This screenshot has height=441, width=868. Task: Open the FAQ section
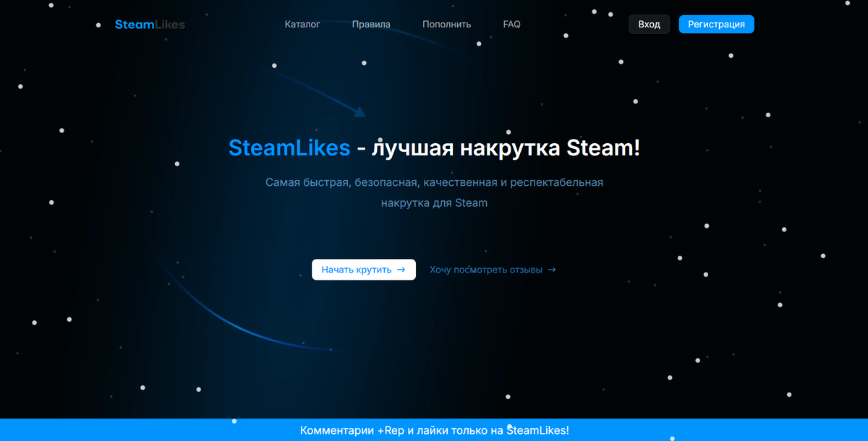click(x=511, y=25)
